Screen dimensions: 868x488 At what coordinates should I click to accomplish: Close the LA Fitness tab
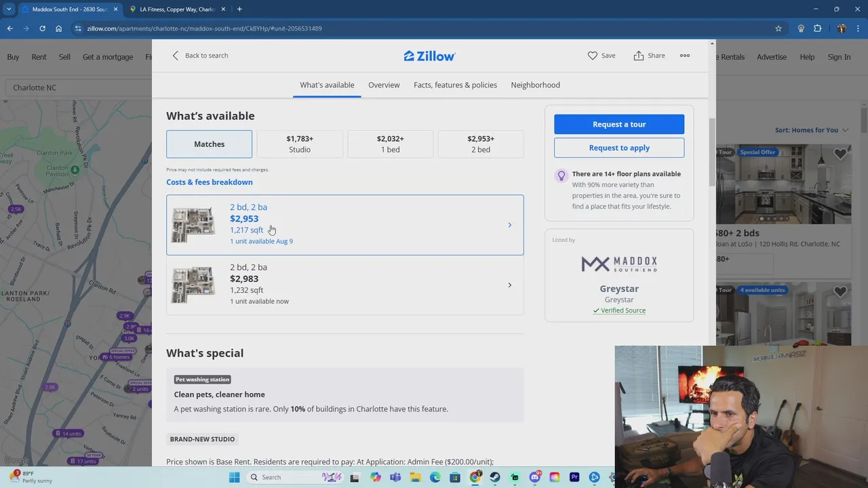223,9
